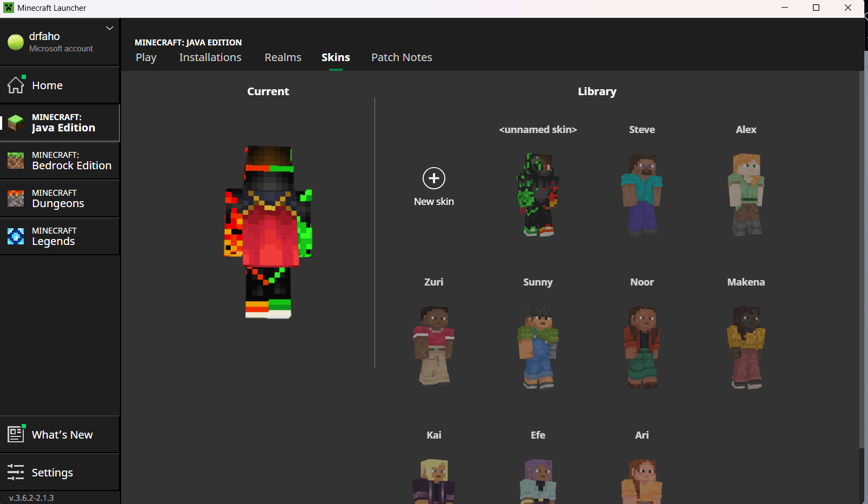Click the Settings sliders icon
Viewport: 868px width, 504px height.
coord(16,472)
